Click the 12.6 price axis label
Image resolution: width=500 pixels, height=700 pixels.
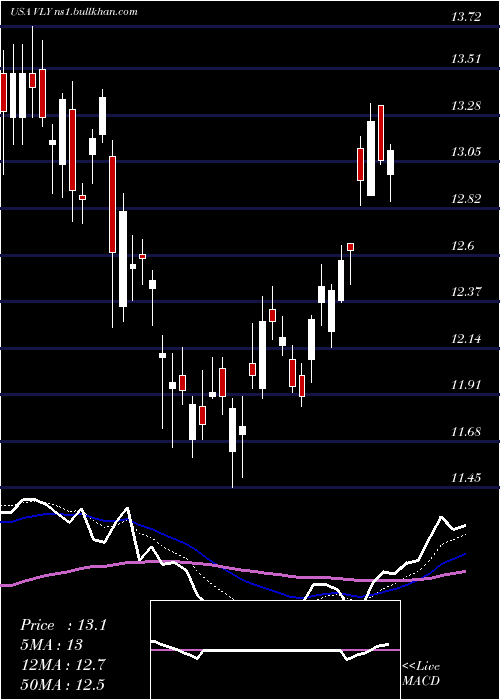[x=464, y=246]
